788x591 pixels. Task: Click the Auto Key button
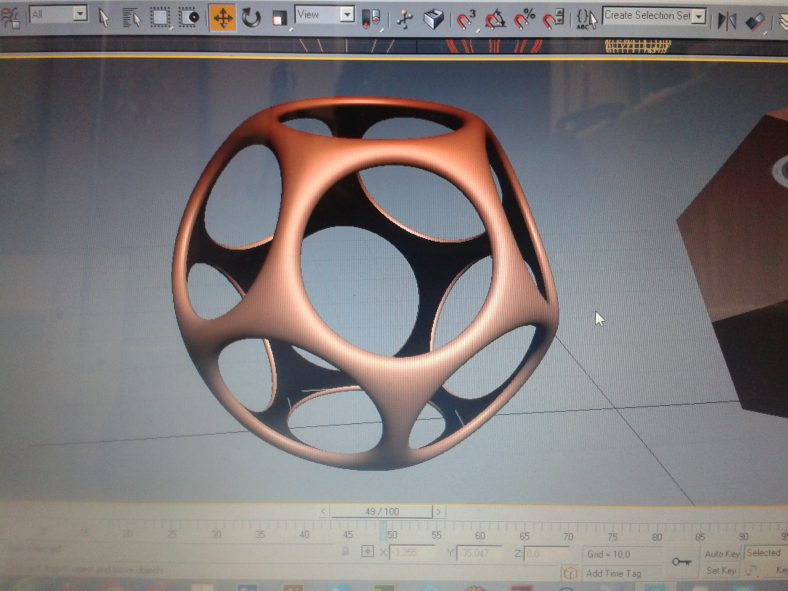pyautogui.click(x=721, y=553)
